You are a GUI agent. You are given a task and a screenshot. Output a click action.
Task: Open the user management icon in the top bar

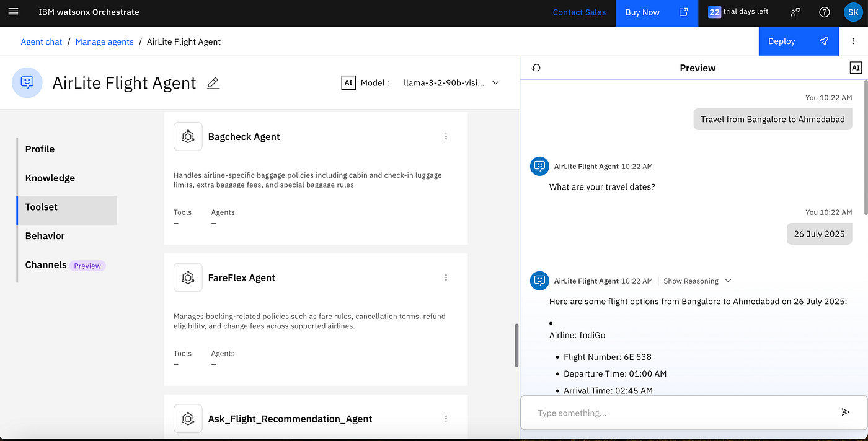pyautogui.click(x=795, y=12)
